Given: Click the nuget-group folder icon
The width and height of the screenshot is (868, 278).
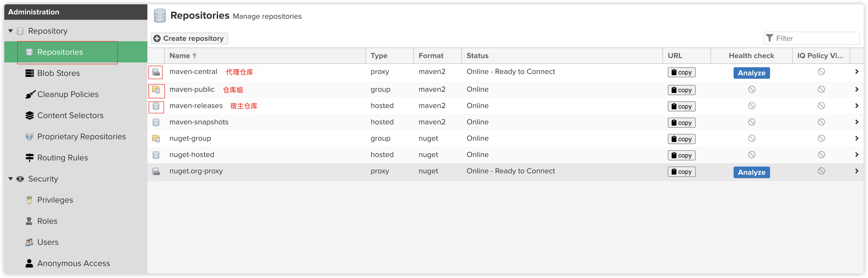Looking at the screenshot, I should click(x=156, y=139).
